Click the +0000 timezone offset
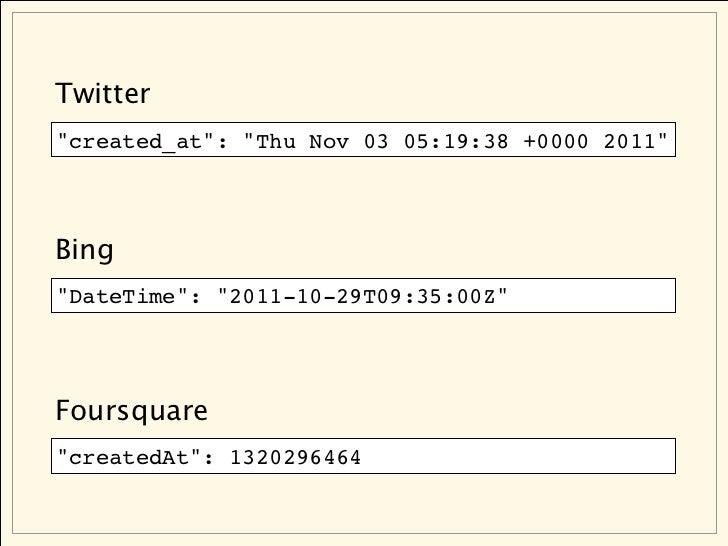 tap(556, 141)
